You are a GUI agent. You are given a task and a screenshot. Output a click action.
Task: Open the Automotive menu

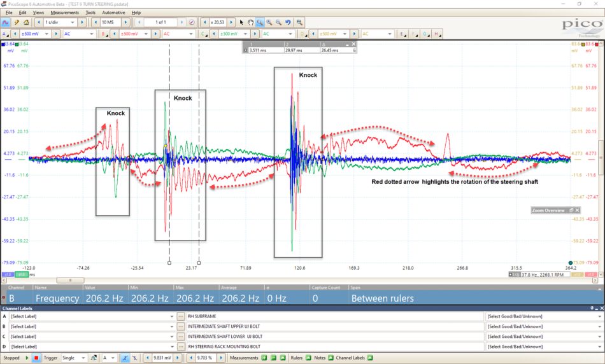(113, 13)
